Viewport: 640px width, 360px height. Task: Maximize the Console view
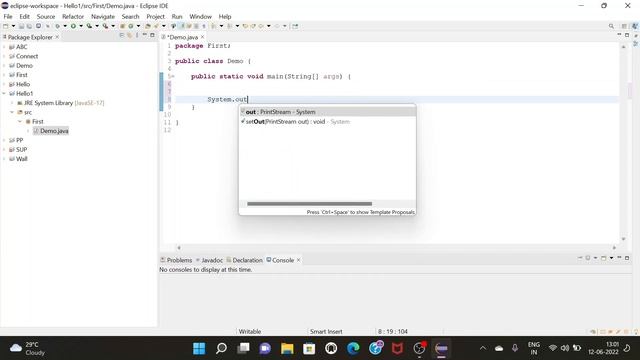point(627,258)
